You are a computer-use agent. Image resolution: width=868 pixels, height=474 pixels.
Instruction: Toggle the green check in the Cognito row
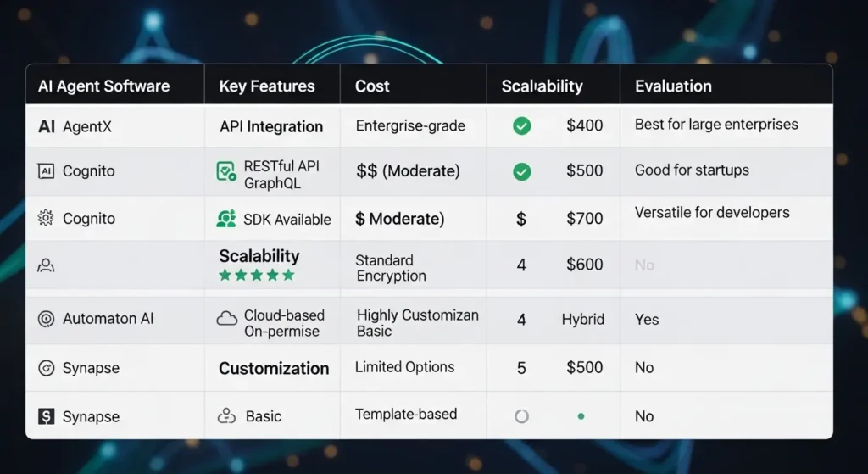tap(522, 172)
